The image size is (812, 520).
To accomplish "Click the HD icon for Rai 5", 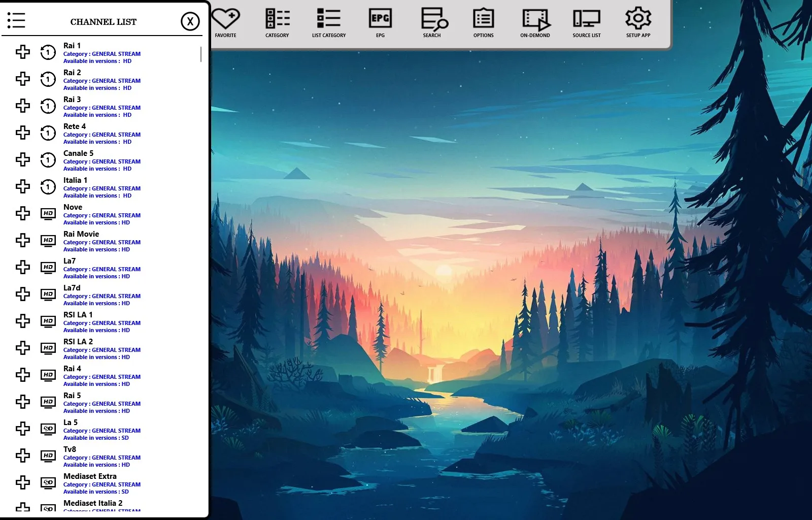I will click(48, 402).
